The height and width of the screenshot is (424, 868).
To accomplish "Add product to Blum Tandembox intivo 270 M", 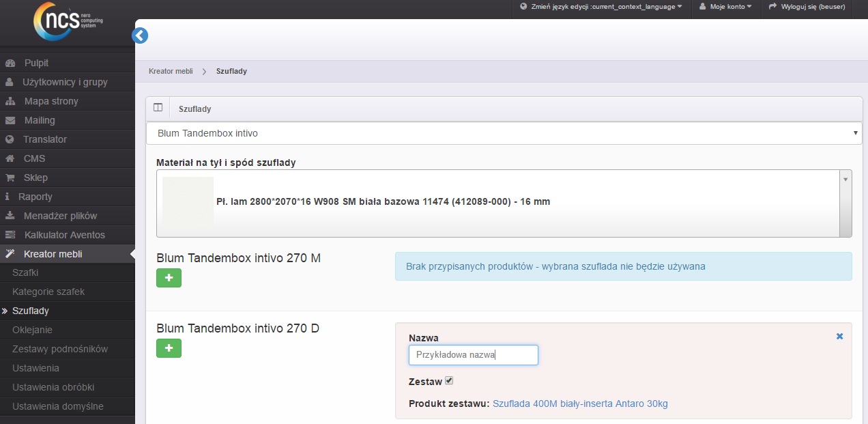I will click(x=169, y=278).
